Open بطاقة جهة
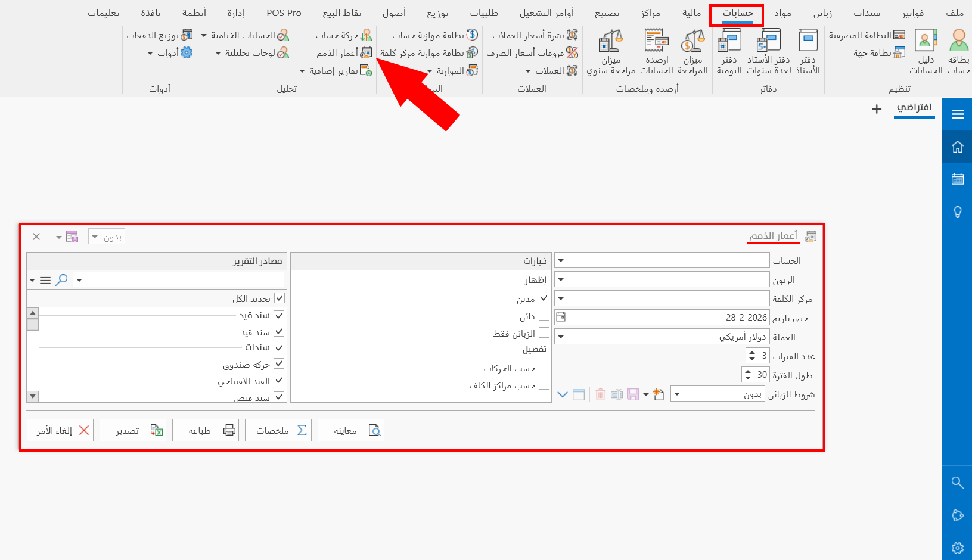This screenshot has width=972, height=560. (x=879, y=53)
